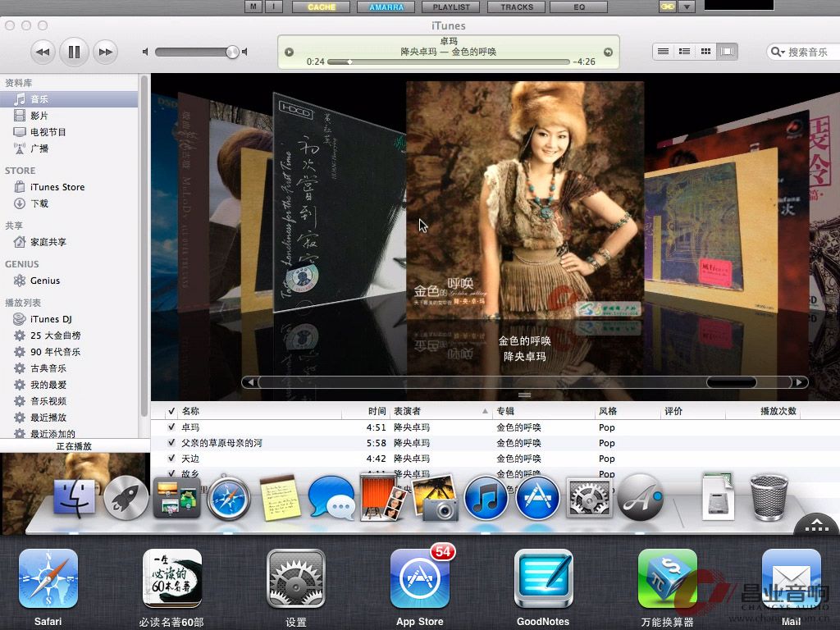Open iTunes DJ playlist

pos(69,319)
